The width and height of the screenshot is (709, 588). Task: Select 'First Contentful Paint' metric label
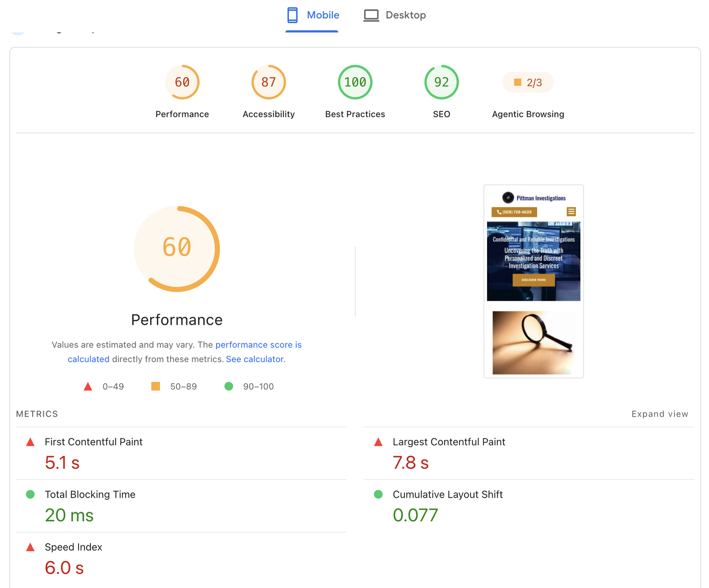point(93,442)
